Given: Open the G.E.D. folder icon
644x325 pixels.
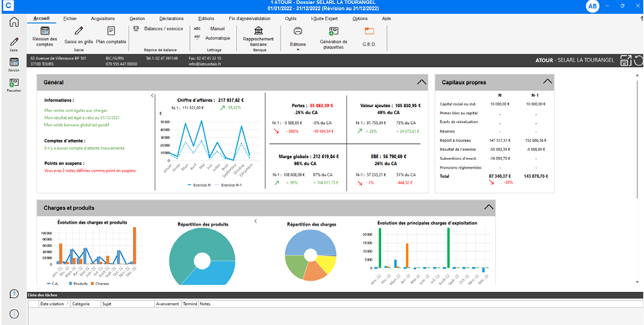Looking at the screenshot, I should 369,35.
